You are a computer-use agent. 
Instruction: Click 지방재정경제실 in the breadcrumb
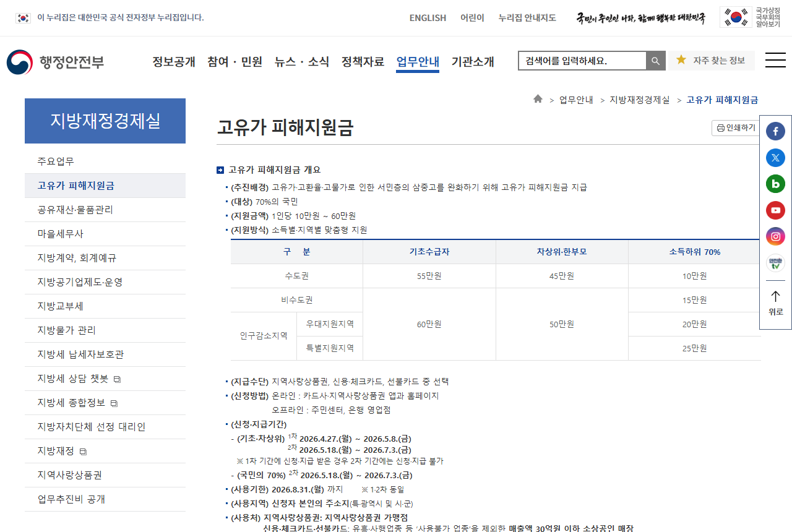pos(639,100)
